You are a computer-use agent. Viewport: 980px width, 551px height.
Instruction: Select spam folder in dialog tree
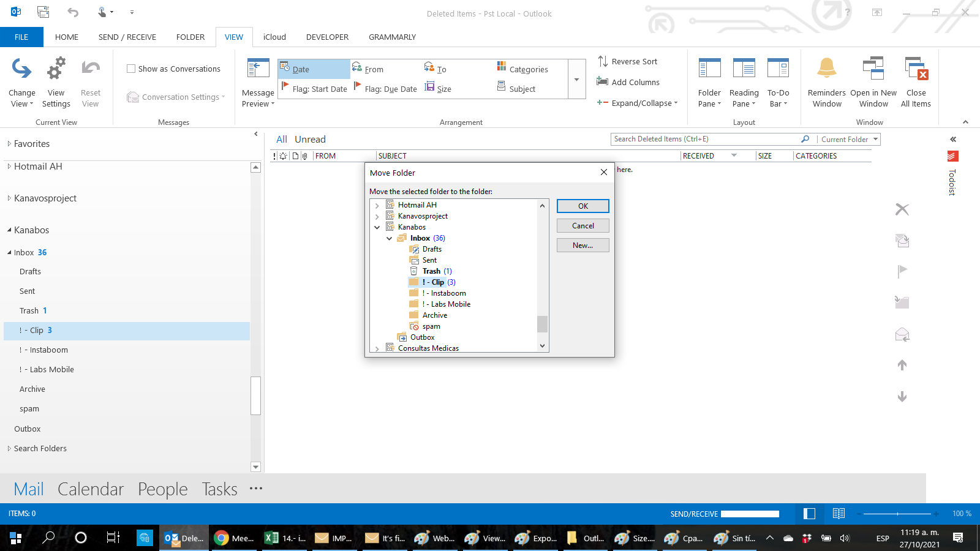(431, 326)
